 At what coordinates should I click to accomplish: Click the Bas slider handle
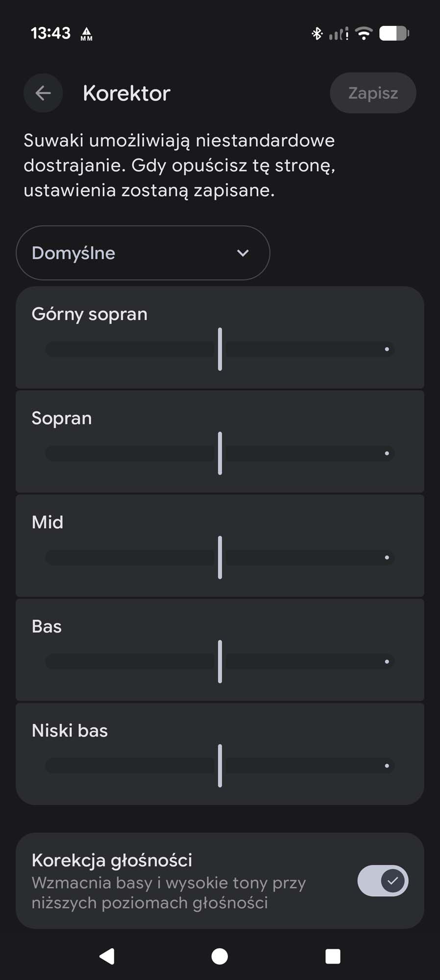point(220,661)
